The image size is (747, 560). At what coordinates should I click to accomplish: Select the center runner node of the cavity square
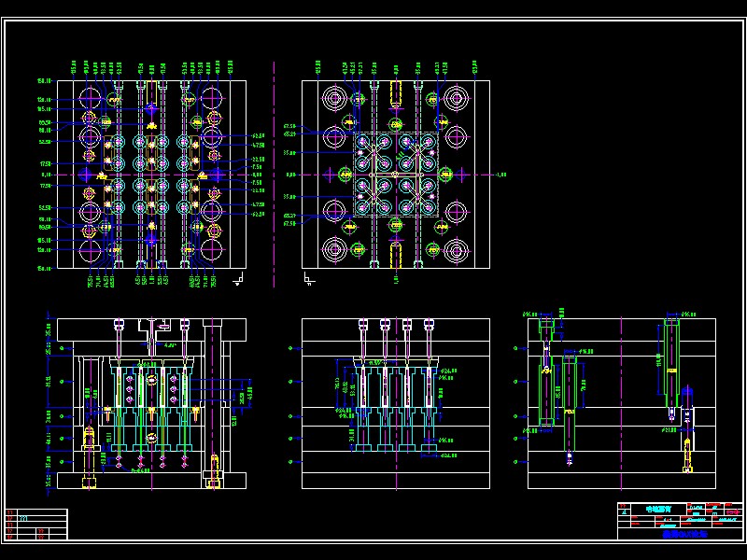tap(395, 175)
